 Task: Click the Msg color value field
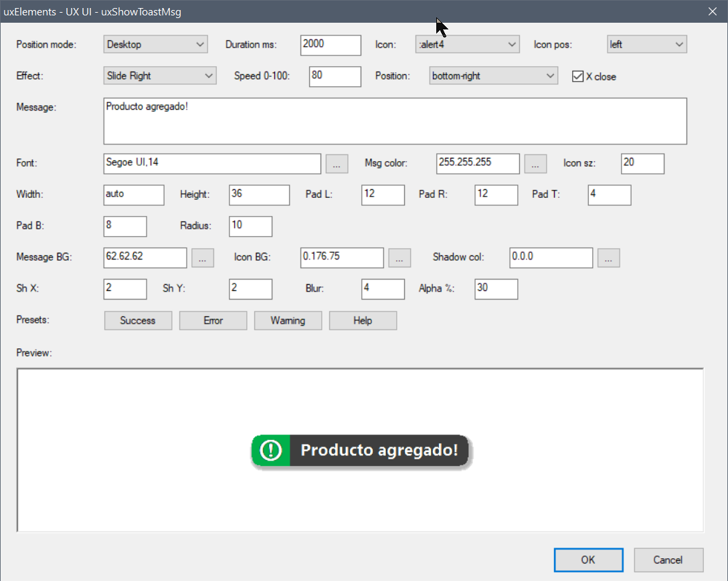point(478,164)
